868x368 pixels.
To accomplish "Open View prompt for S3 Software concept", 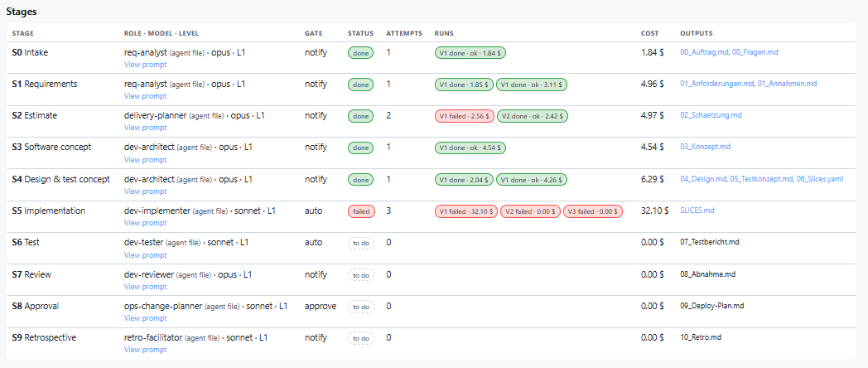I will pyautogui.click(x=145, y=160).
